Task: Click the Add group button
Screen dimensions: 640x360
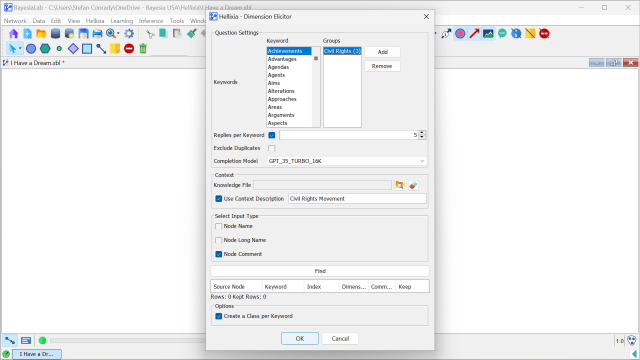Action: (382, 52)
